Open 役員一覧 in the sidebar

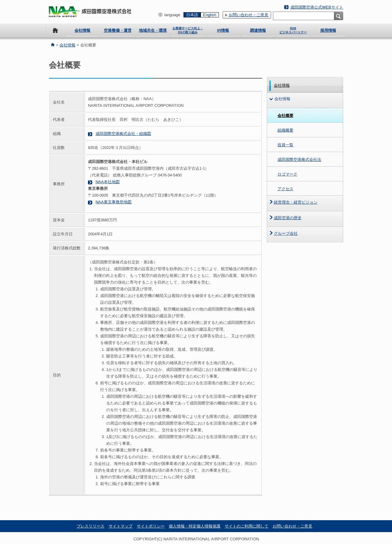point(285,145)
